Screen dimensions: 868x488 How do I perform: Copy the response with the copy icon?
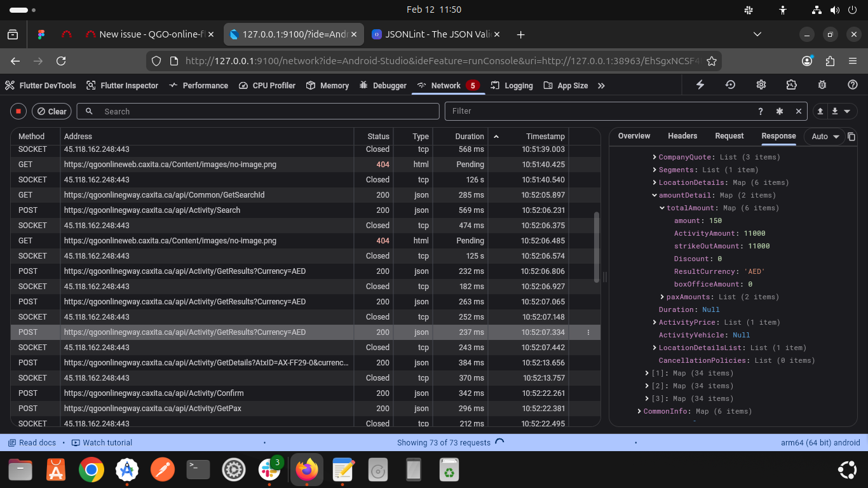pos(851,137)
